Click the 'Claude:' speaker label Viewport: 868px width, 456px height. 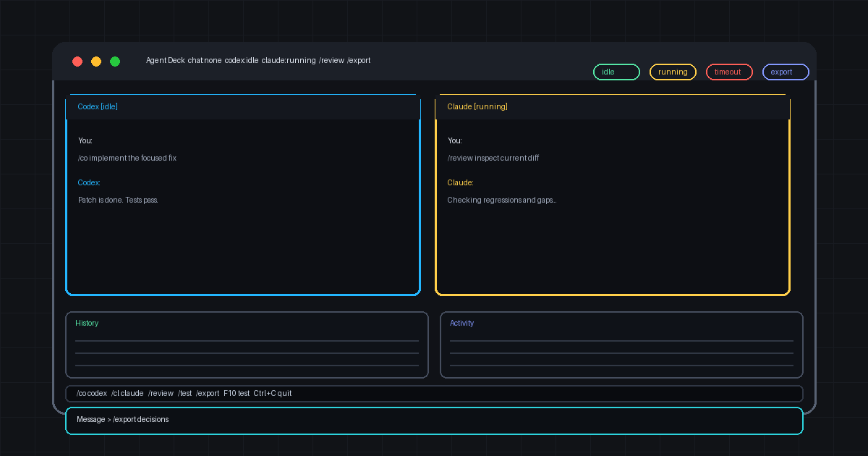click(461, 182)
